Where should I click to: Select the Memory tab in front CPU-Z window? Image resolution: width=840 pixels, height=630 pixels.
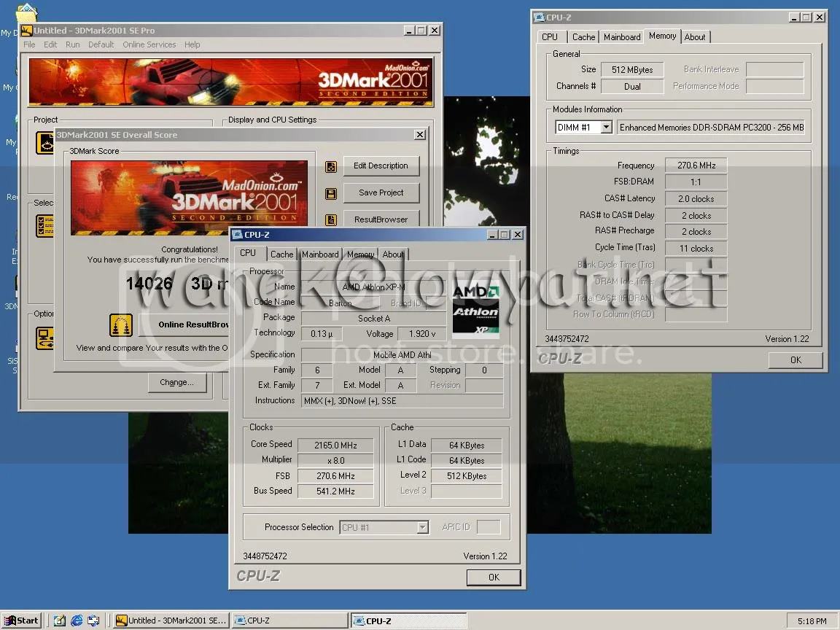pos(360,254)
